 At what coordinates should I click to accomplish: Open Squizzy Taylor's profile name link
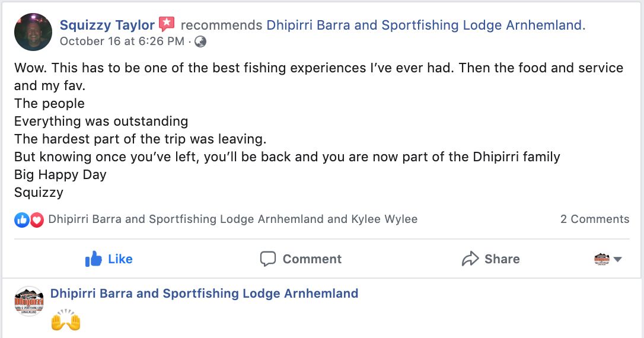[107, 25]
